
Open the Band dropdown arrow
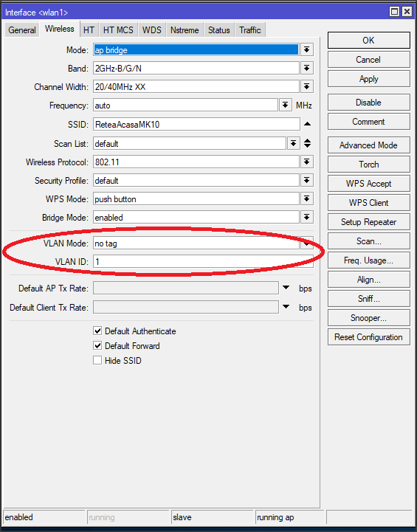click(307, 68)
